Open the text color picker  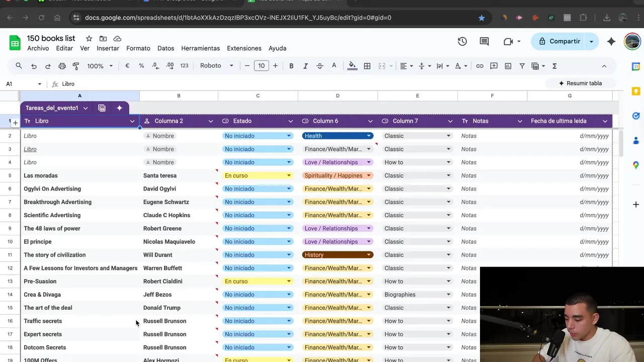(x=334, y=66)
